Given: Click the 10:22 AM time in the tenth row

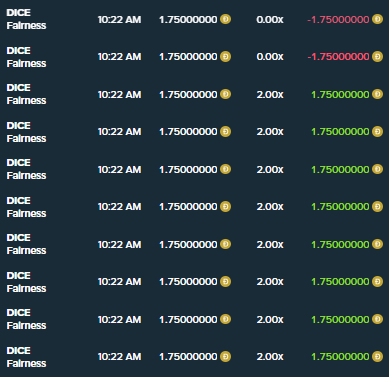Looking at the screenshot, I should click(x=119, y=357).
